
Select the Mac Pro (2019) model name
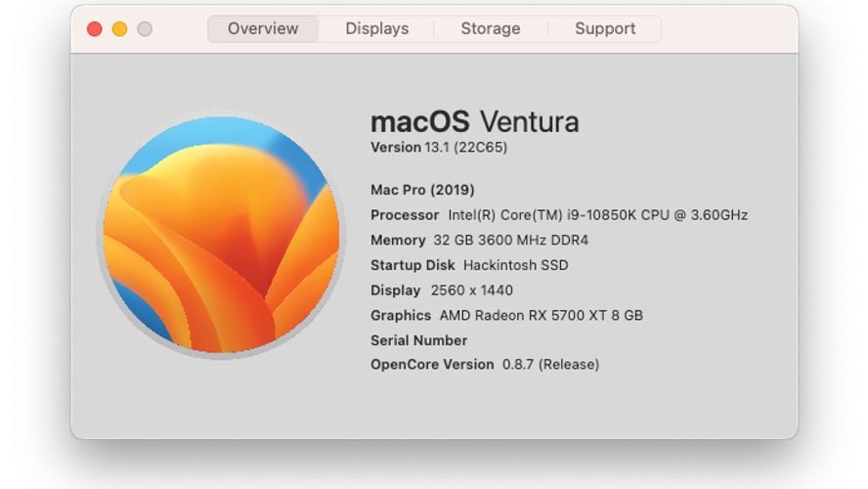click(x=422, y=190)
